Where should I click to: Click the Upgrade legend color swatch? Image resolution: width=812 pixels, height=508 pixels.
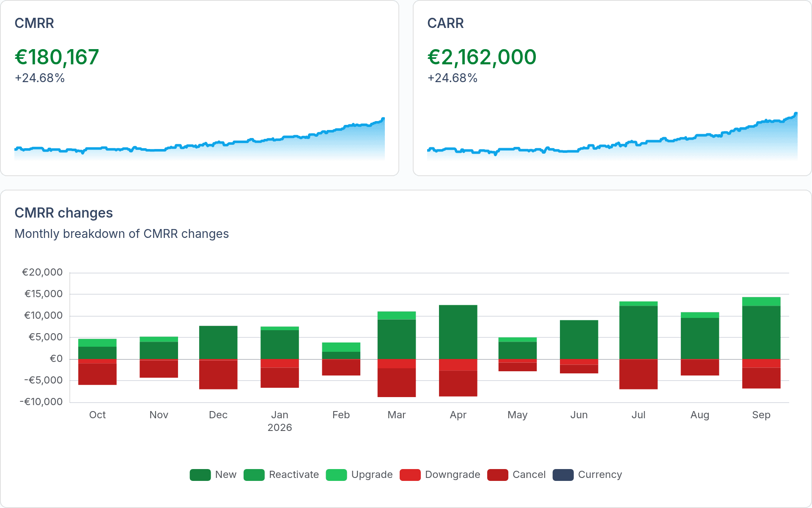(x=336, y=475)
